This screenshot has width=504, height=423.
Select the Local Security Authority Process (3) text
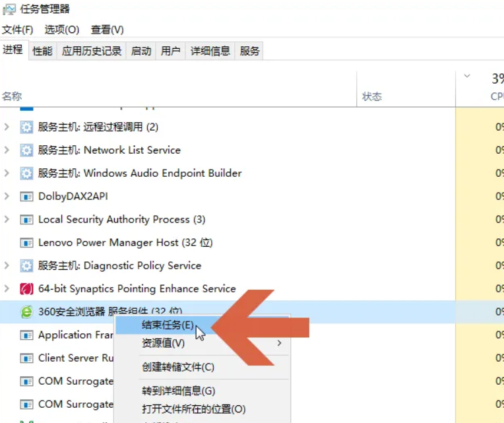tap(121, 220)
